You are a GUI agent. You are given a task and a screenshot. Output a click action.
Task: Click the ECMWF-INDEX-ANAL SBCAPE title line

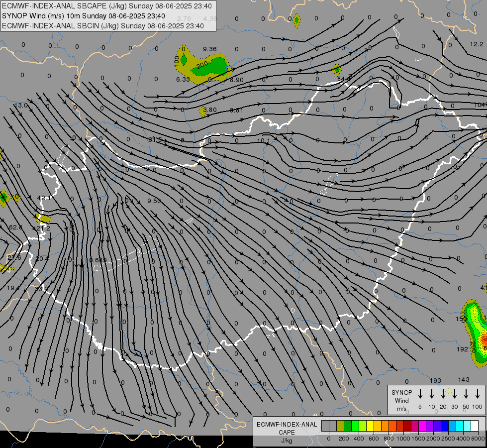click(107, 6)
